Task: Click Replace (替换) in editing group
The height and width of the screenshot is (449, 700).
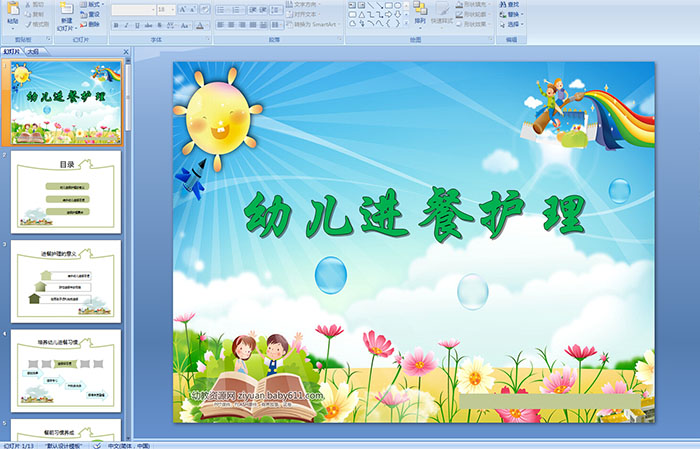Action: [x=509, y=14]
